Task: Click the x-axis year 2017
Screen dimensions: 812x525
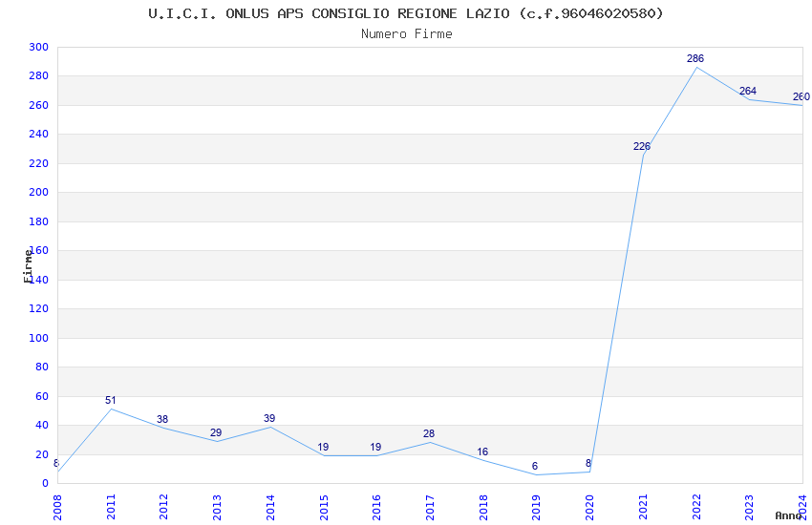Action: [x=430, y=507]
